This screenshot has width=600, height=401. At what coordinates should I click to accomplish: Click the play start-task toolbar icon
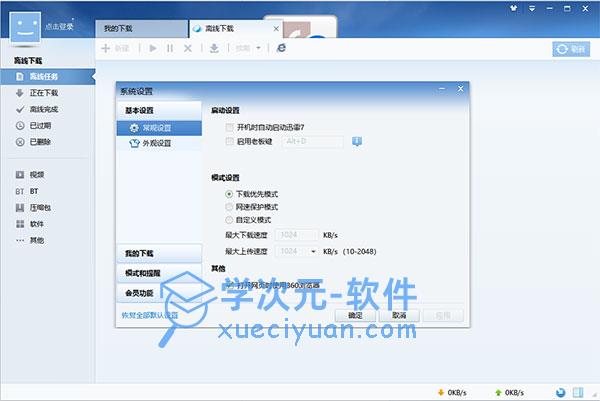153,48
